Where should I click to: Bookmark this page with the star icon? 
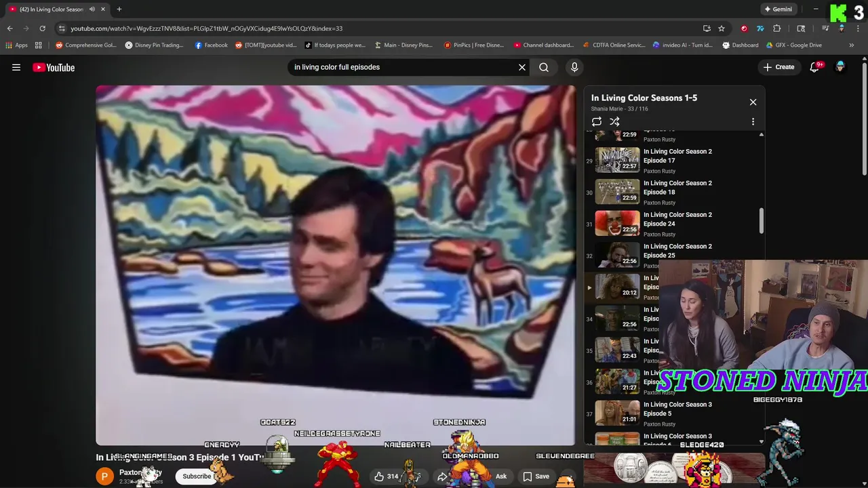[x=722, y=28]
